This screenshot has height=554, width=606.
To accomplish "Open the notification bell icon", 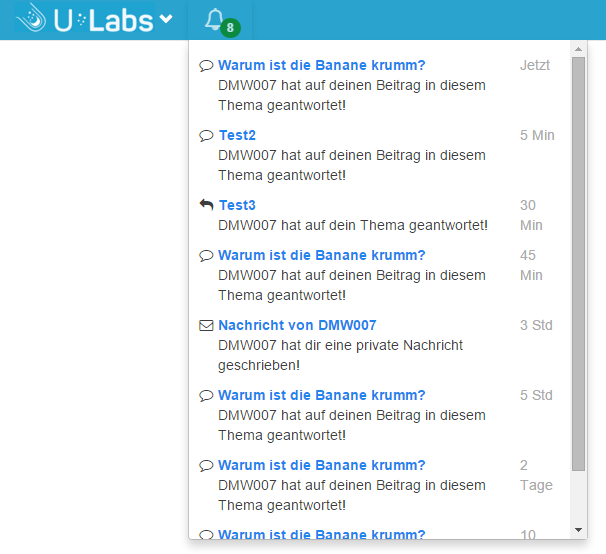I will pyautogui.click(x=213, y=19).
